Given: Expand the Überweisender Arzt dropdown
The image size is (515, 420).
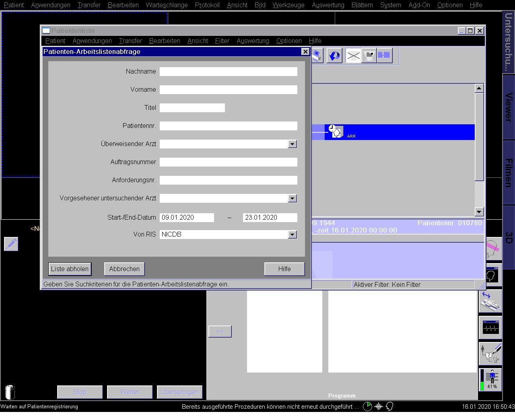Looking at the screenshot, I should 293,144.
